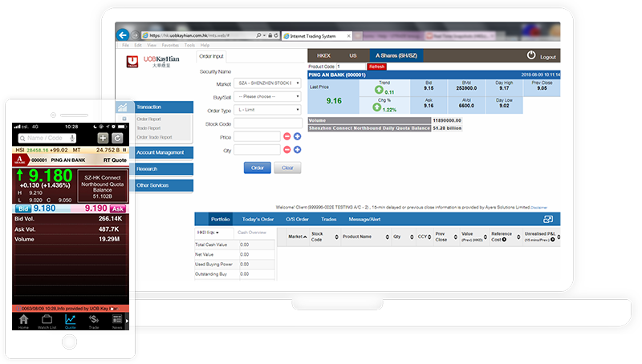Increase Qty using the blue plus icon
This screenshot has height=364, width=642.
click(297, 150)
